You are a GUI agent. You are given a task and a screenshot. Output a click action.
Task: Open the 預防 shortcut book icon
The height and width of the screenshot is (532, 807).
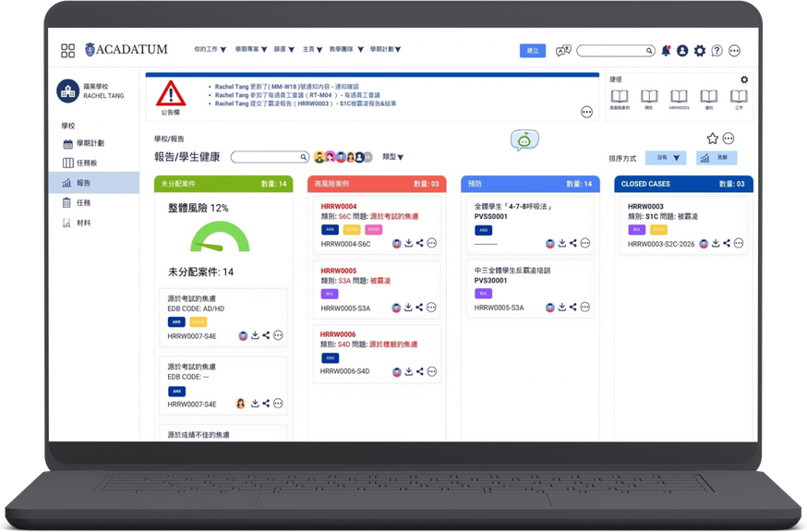pos(649,97)
